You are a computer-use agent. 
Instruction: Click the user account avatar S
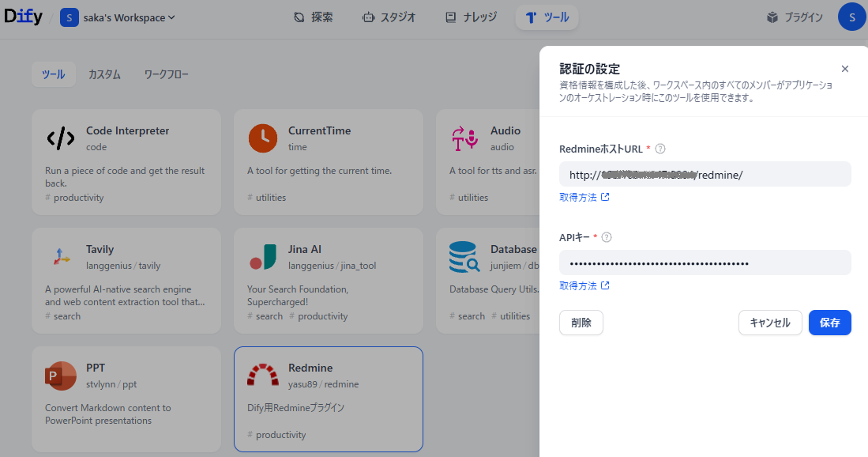[x=852, y=17]
